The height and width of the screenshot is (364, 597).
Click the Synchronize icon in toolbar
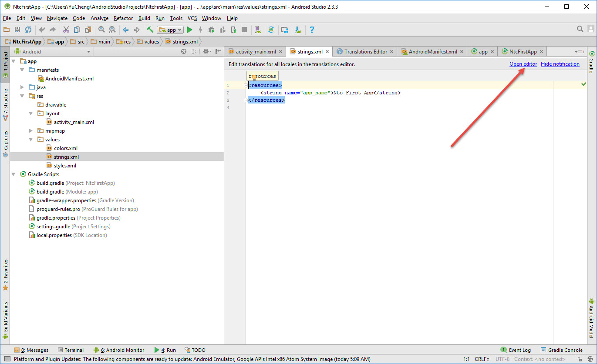pyautogui.click(x=28, y=30)
